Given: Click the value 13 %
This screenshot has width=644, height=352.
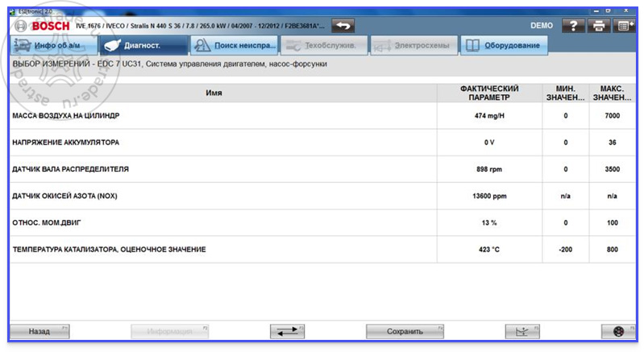Looking at the screenshot, I should pos(489,223).
